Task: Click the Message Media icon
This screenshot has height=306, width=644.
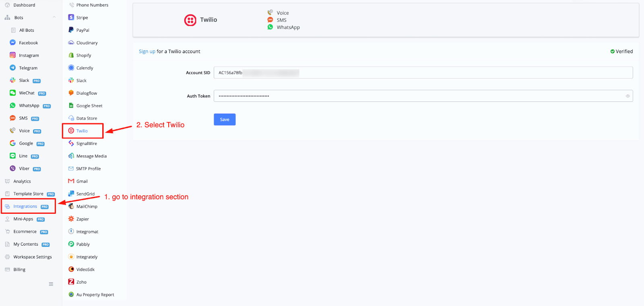Action: (x=71, y=156)
